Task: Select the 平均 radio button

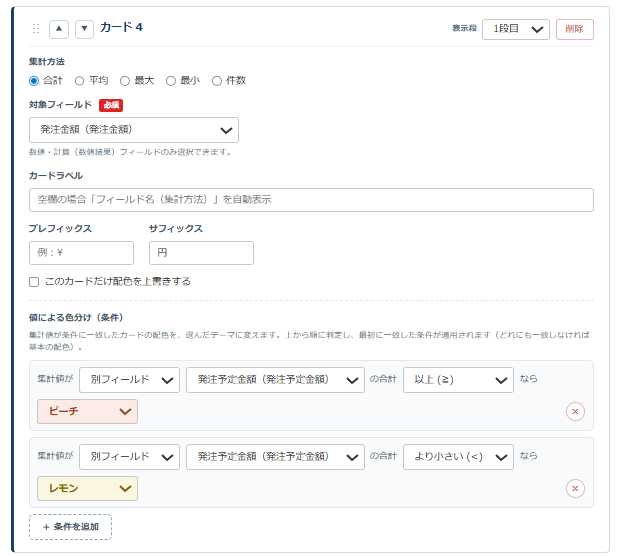Action: [79, 81]
